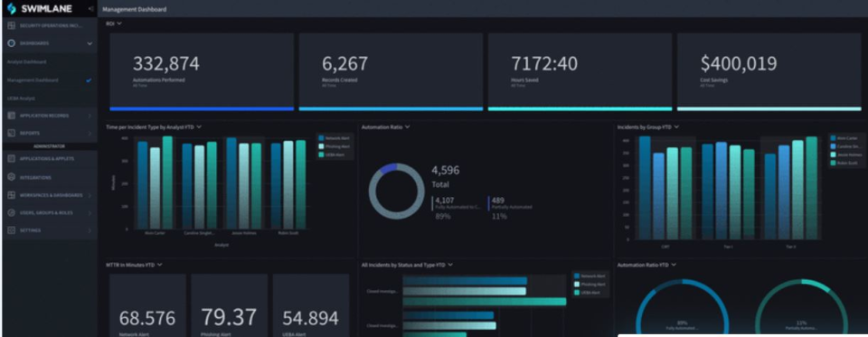
Task: Open the Incidents by Group YTD dropdown
Action: (x=676, y=126)
